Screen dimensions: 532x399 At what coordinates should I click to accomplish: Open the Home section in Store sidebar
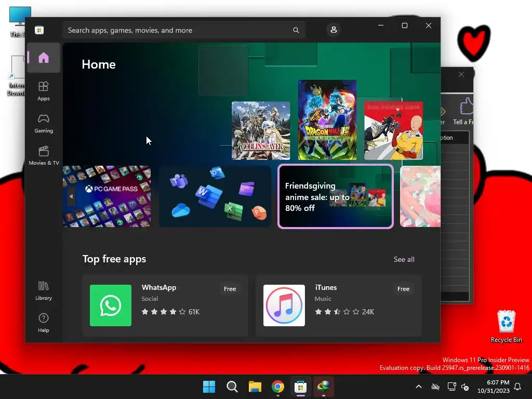pyautogui.click(x=44, y=58)
